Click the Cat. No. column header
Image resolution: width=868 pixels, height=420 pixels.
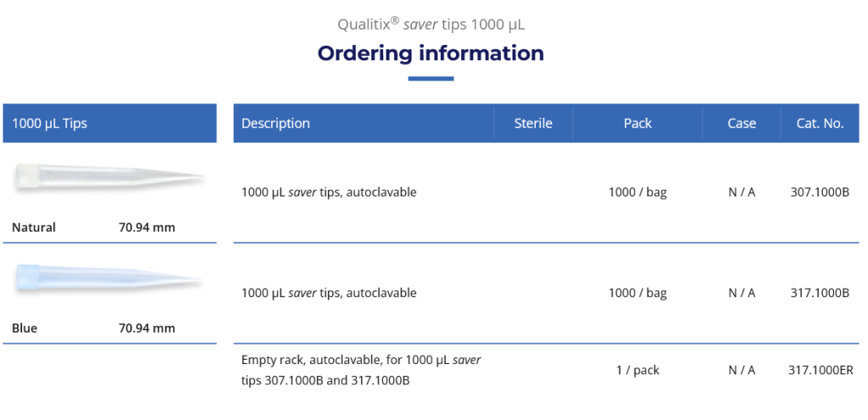coord(820,124)
